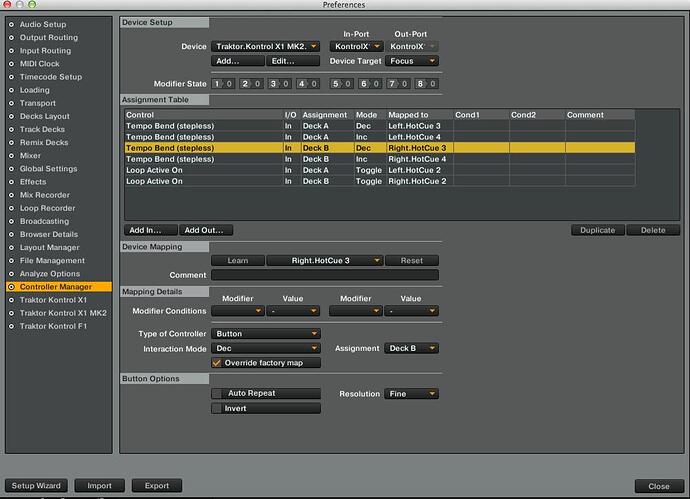Open first Modifier condition dropdown
Screen dimensions: 690x499
point(238,311)
